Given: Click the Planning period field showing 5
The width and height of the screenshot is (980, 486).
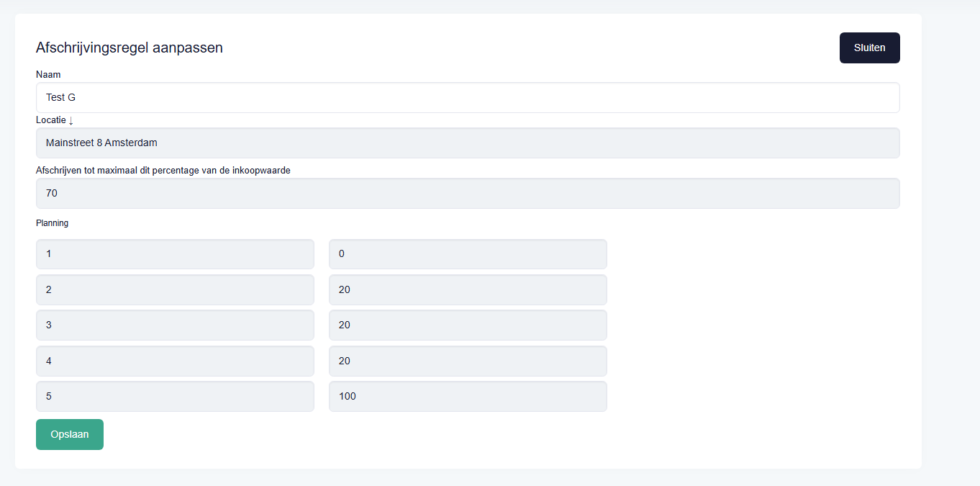Looking at the screenshot, I should [175, 396].
